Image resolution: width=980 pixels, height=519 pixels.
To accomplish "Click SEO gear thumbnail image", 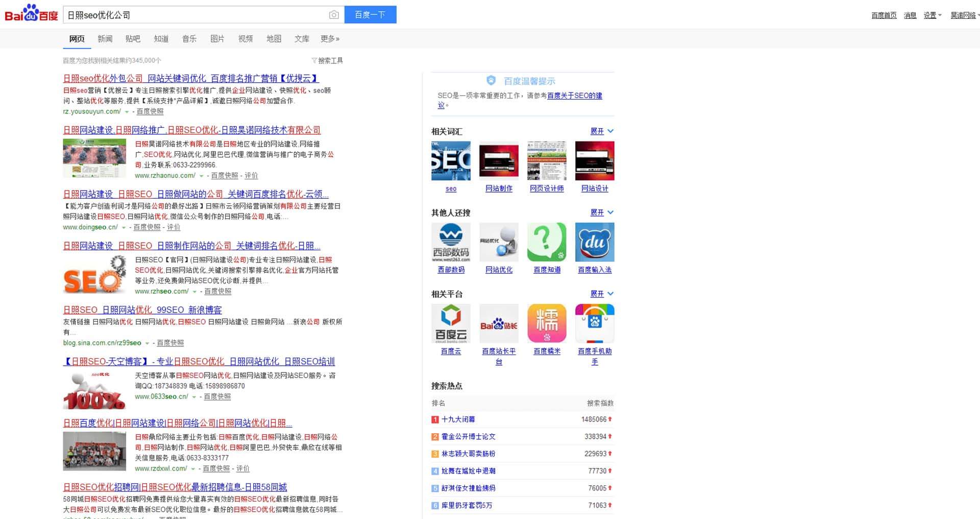I will [94, 274].
